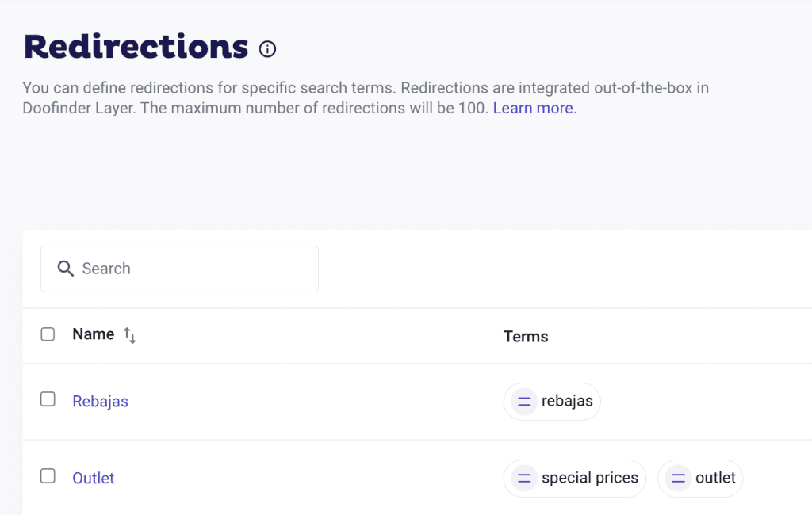The image size is (812, 515).
Task: Select the outlet term chip
Action: 714,479
